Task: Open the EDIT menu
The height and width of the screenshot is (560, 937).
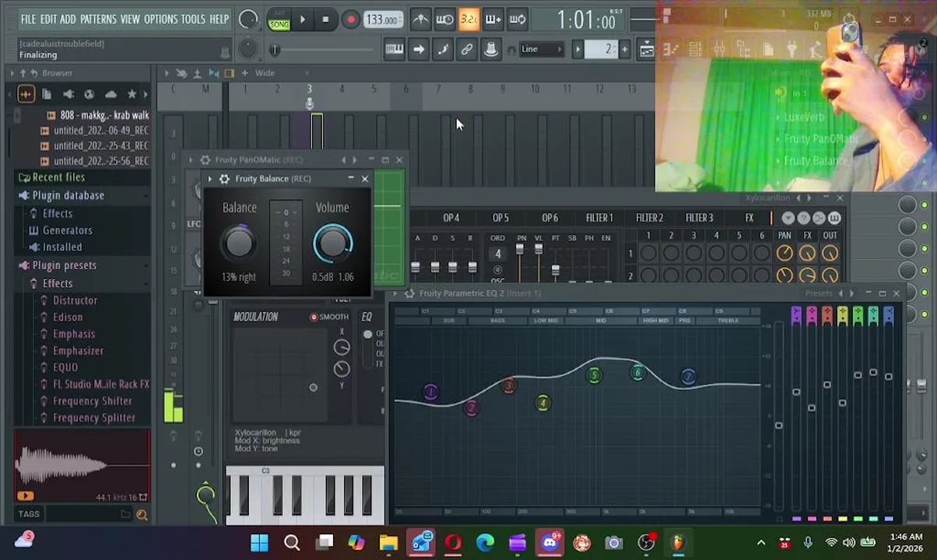Action: tap(48, 19)
